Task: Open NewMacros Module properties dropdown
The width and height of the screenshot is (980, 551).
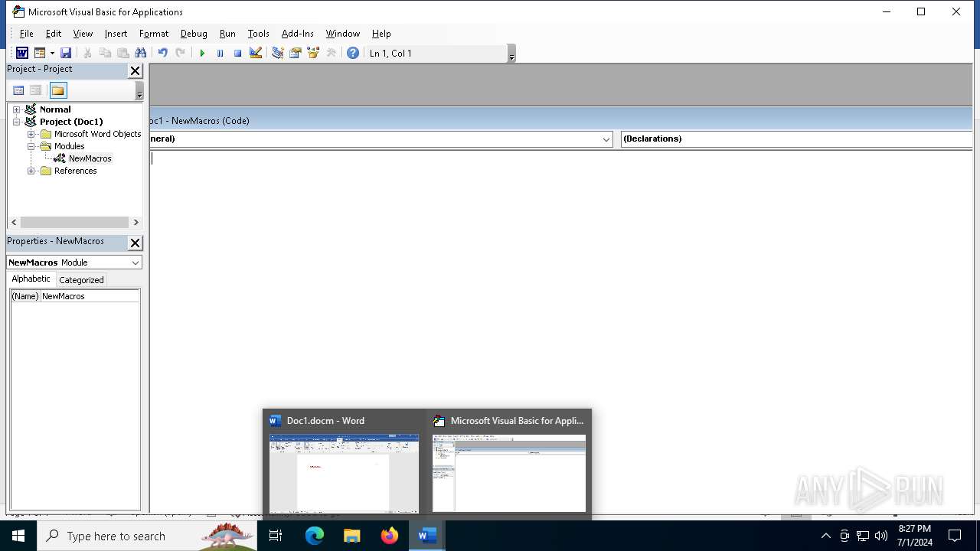Action: [x=136, y=262]
